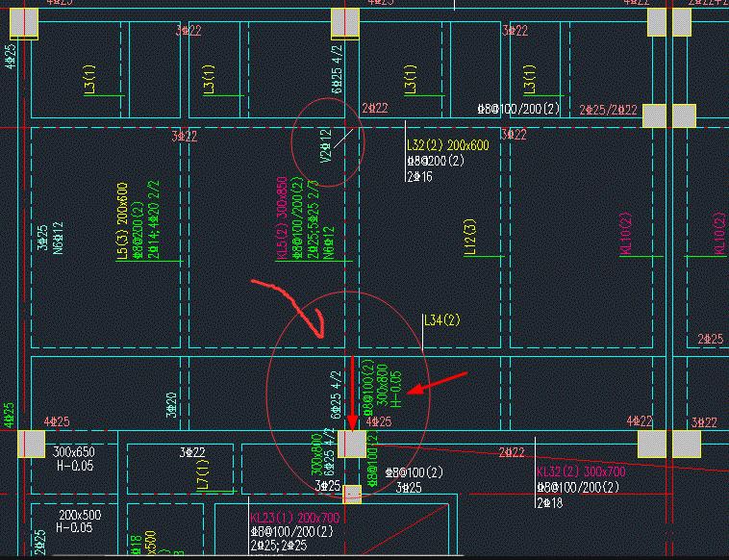The height and width of the screenshot is (560, 729).
Task: Click 'ф8@100/200(2)' text beneath KL23(1)
Action: pyautogui.click(x=291, y=531)
